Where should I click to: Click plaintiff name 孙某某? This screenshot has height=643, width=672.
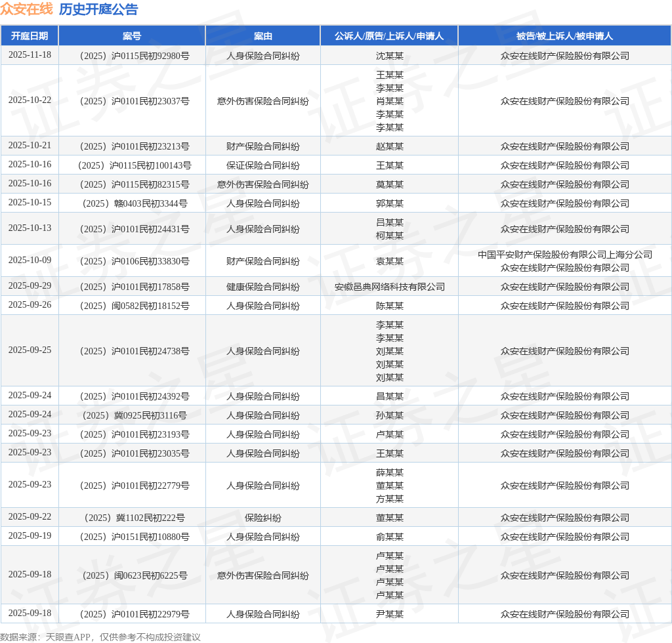(390, 415)
